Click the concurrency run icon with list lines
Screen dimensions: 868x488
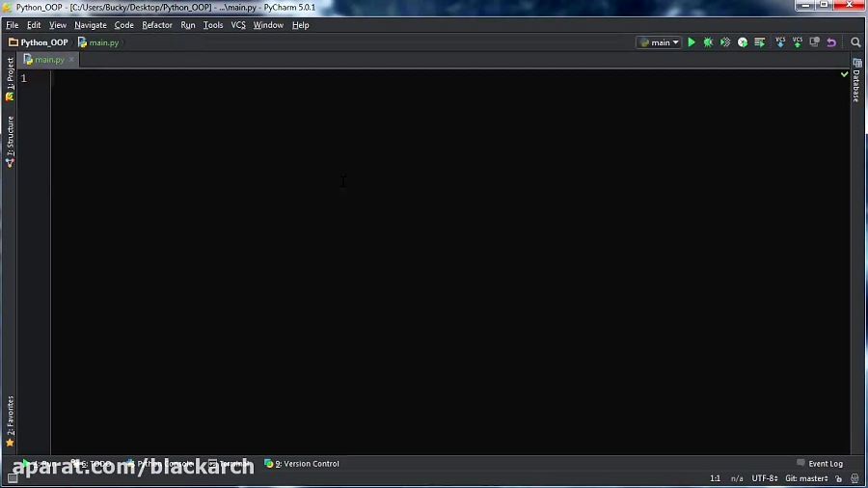[x=760, y=42]
